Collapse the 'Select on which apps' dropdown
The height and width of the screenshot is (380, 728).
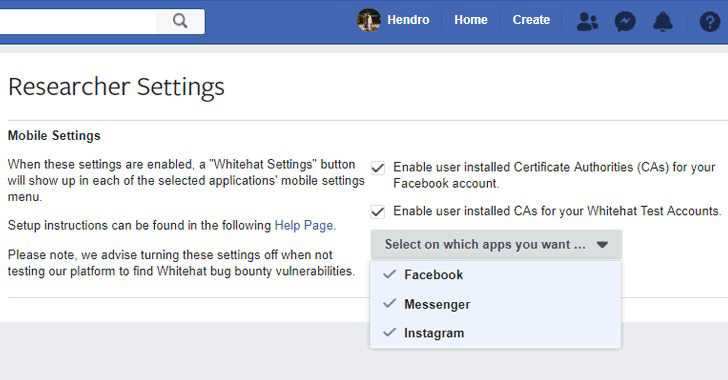[496, 244]
